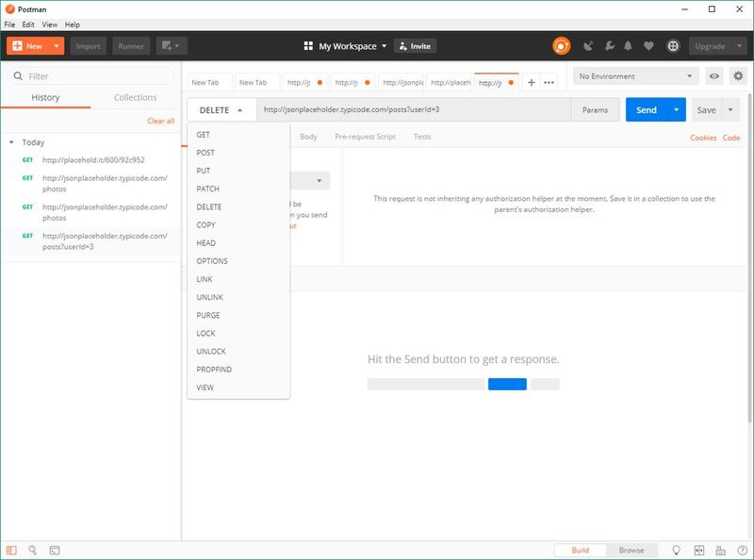Click the environment quick look eye icon
This screenshot has height=560, width=754.
(x=714, y=76)
